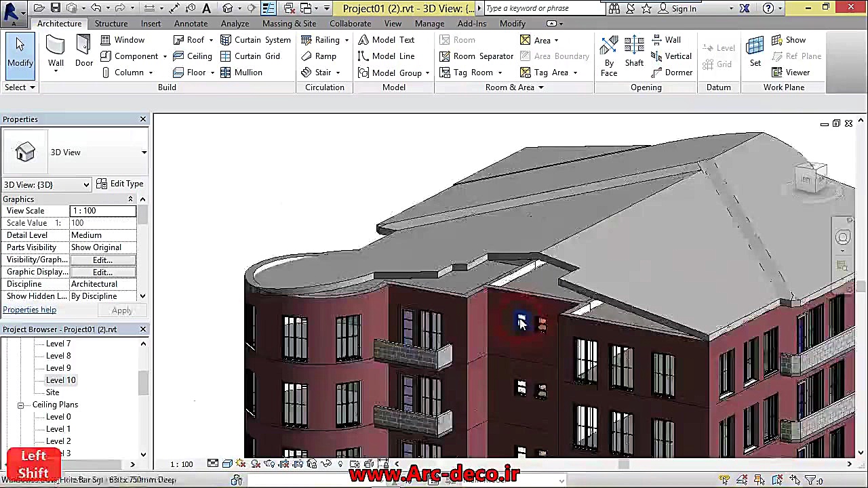Select Site in Project Browser
This screenshot has width=868, height=488.
point(52,392)
